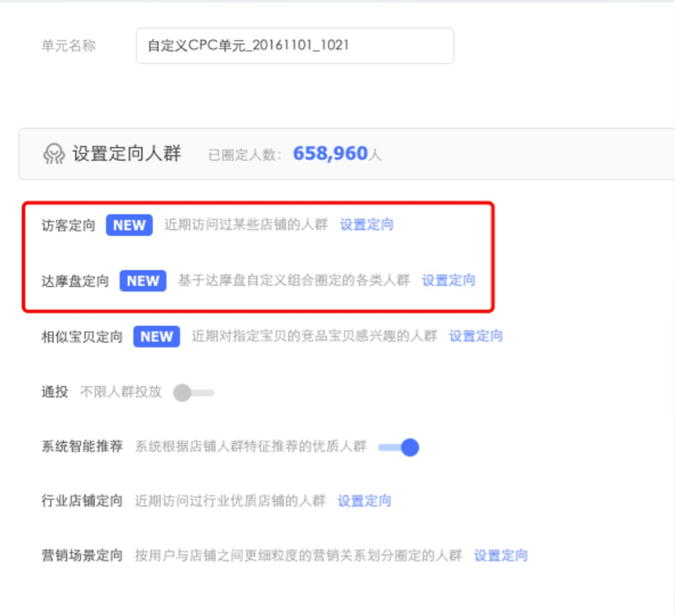Click the 相似宝贝定向 label

[82, 337]
